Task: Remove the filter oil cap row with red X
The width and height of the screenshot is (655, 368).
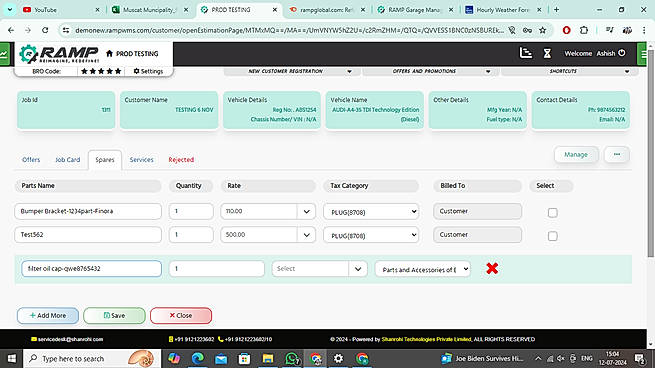Action: (492, 268)
